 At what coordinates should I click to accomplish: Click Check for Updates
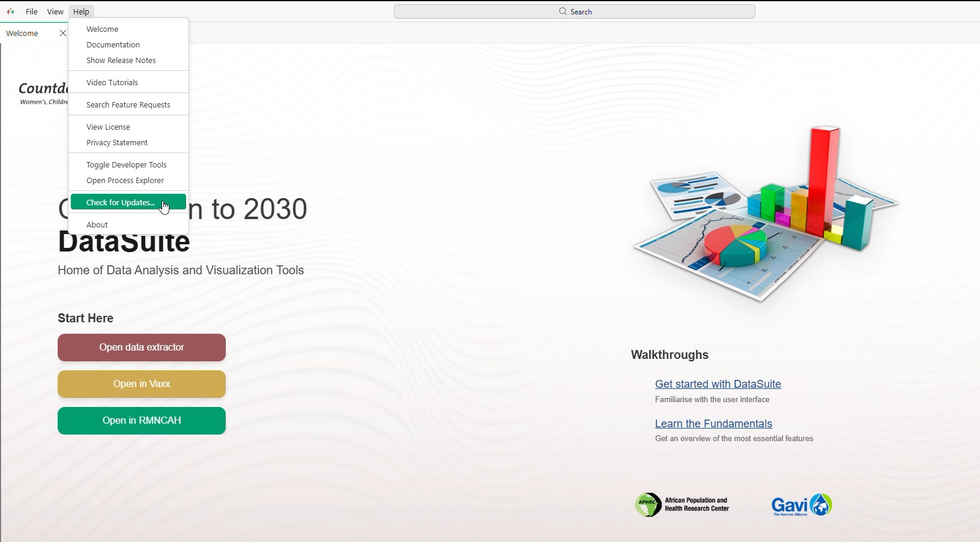[x=129, y=202]
